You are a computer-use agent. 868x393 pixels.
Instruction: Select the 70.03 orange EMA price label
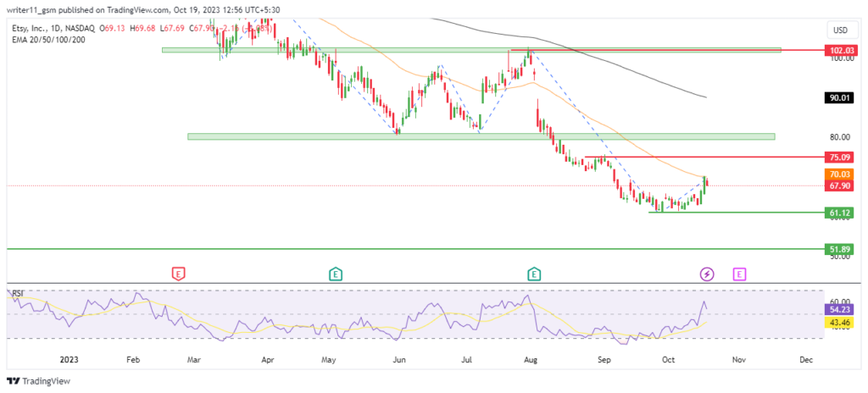(838, 175)
